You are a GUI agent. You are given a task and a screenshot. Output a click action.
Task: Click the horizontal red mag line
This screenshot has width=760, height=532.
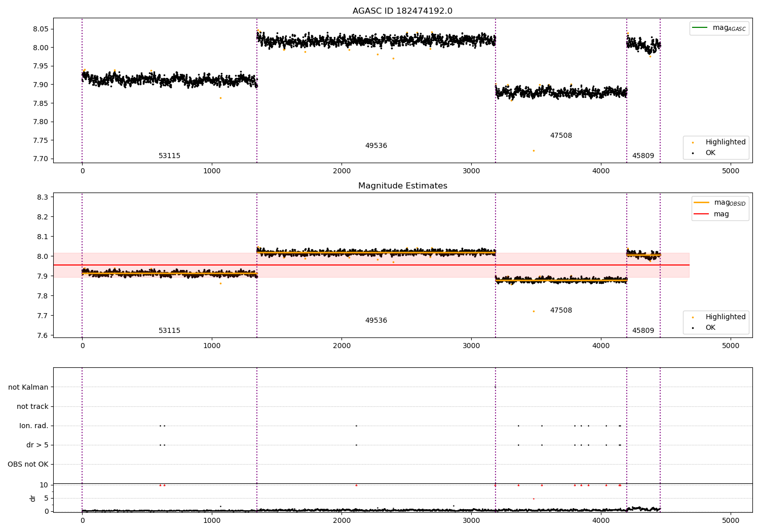pyautogui.click(x=371, y=265)
